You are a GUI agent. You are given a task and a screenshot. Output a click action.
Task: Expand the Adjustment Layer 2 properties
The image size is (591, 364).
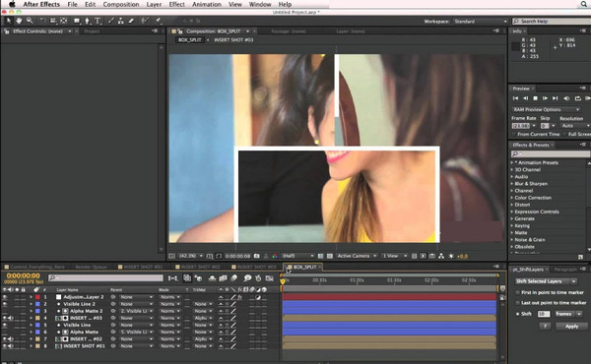[32, 297]
